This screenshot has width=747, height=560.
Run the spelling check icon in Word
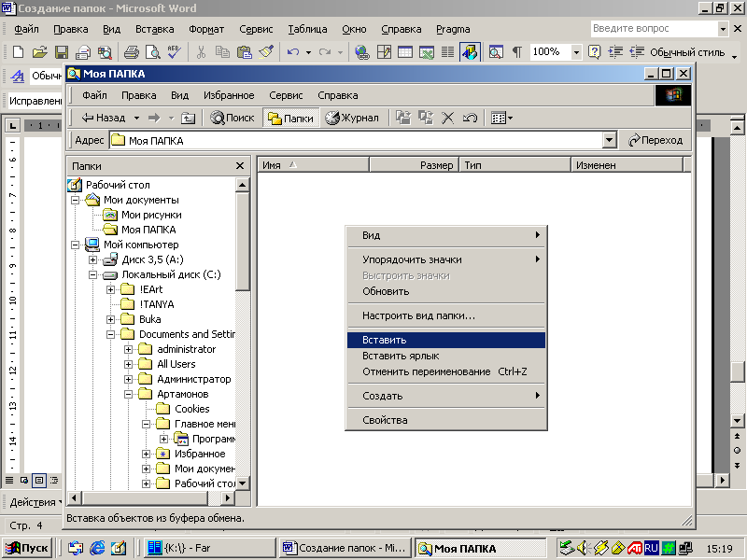[174, 52]
